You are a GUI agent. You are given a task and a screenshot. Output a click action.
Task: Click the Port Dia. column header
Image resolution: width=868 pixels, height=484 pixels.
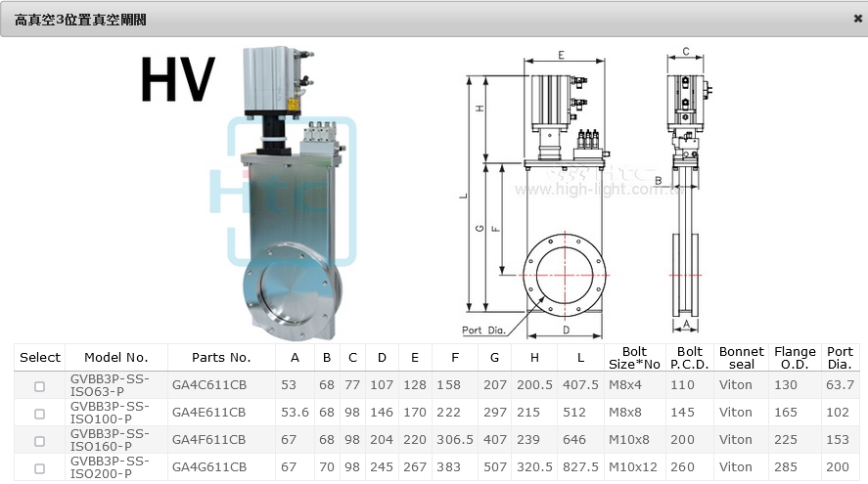[x=840, y=358]
